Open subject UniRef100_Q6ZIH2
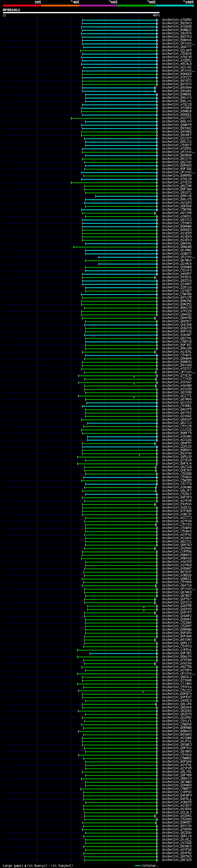 (176, 162)
